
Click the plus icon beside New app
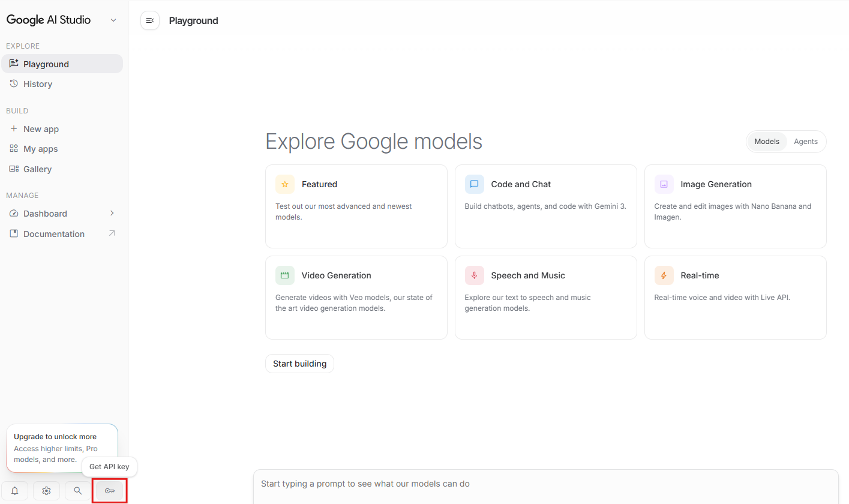pyautogui.click(x=14, y=128)
